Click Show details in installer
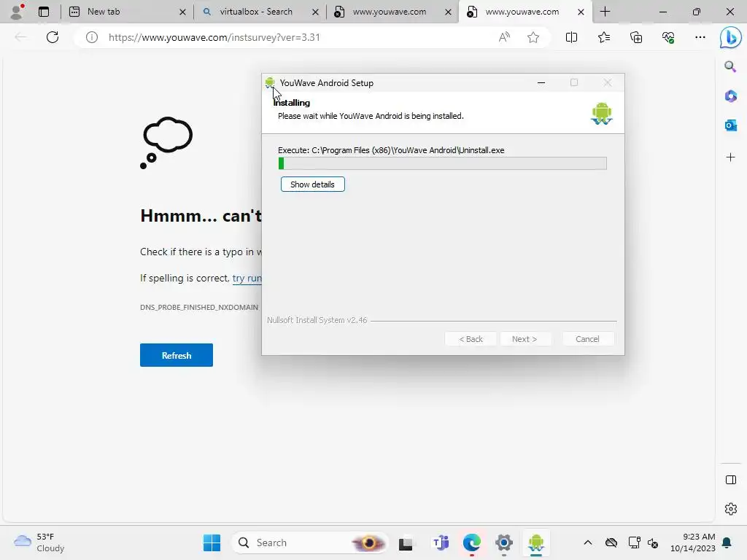Image resolution: width=747 pixels, height=560 pixels. click(312, 184)
